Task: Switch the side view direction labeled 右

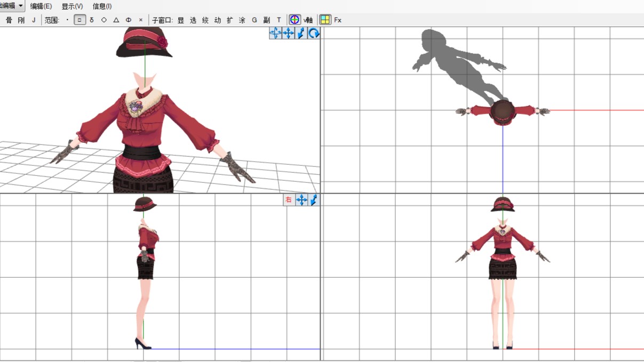Action: point(289,200)
